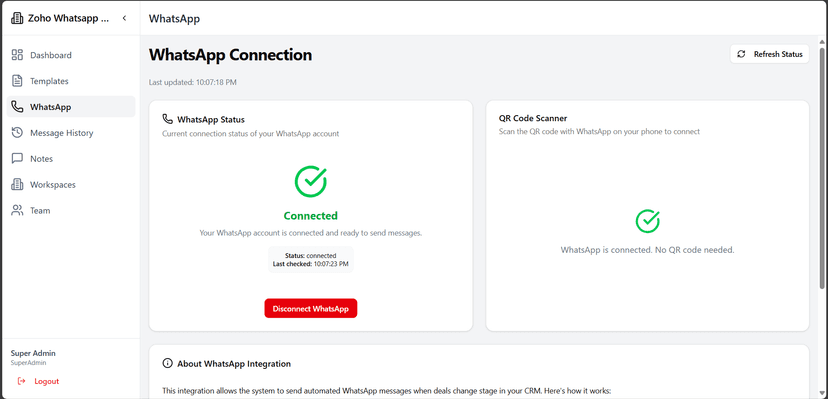Image resolution: width=828 pixels, height=399 pixels.
Task: Open the Team section
Action: [x=71, y=211]
